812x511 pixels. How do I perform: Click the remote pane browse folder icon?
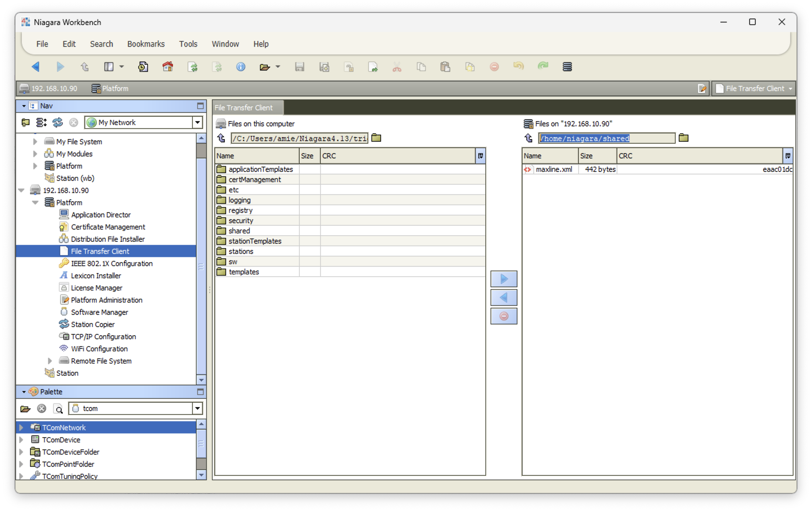pyautogui.click(x=683, y=138)
